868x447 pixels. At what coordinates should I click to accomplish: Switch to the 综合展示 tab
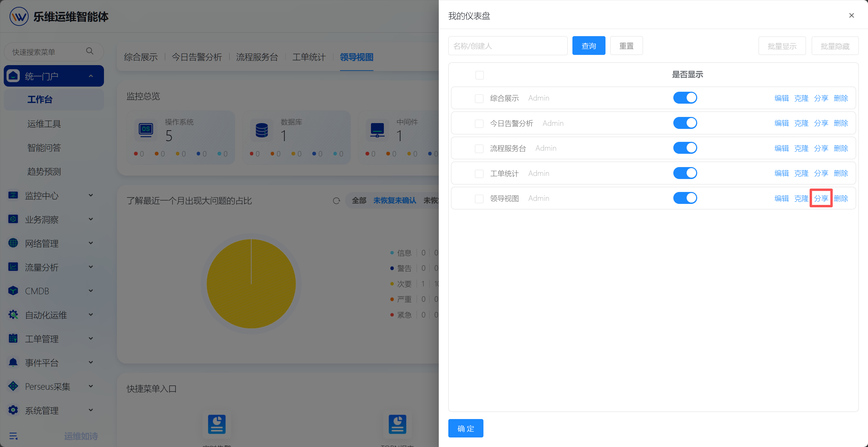click(141, 57)
